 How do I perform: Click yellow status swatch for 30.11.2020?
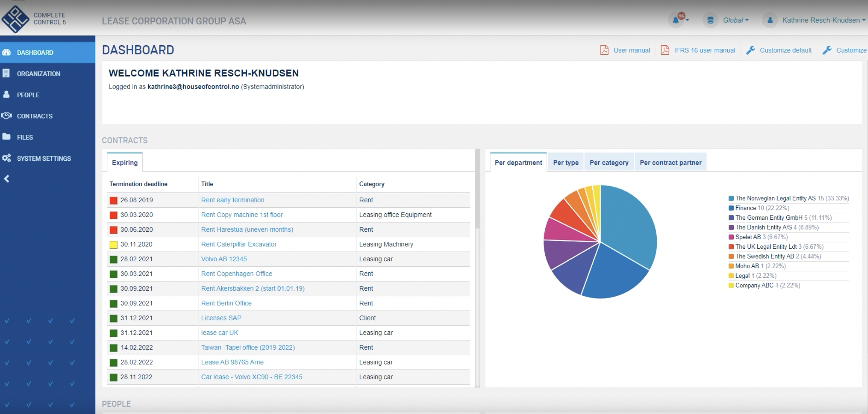[113, 244]
